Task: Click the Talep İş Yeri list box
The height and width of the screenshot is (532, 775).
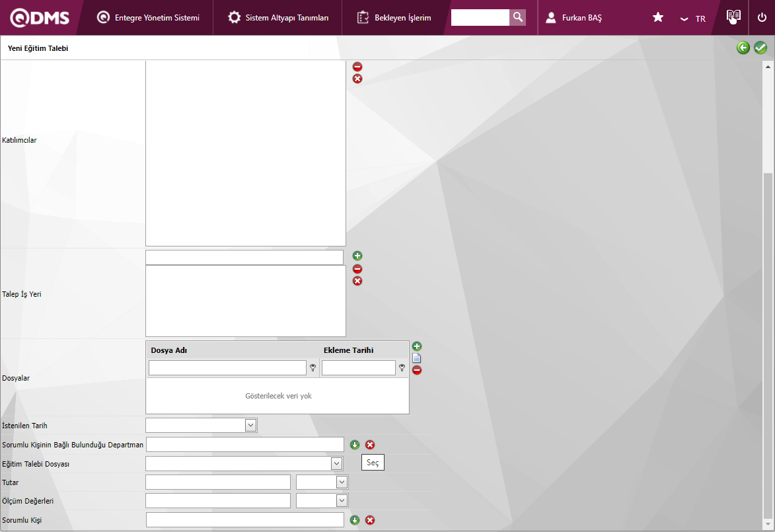Action: click(246, 301)
